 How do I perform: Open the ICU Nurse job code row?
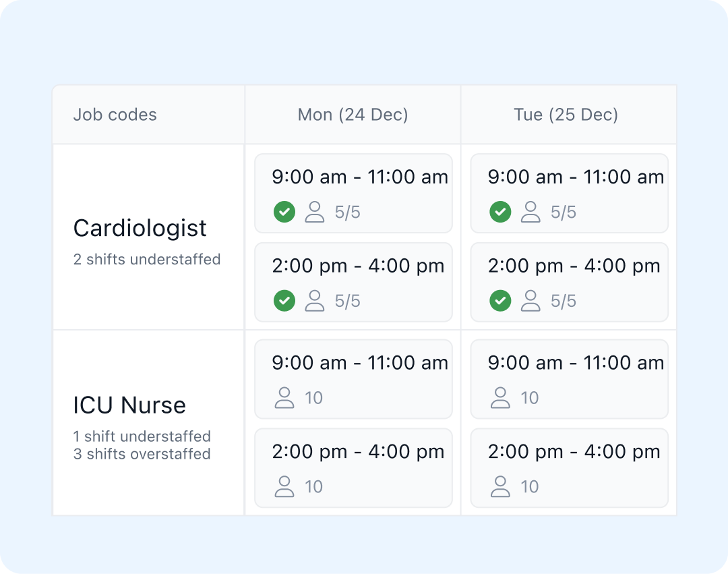148,423
